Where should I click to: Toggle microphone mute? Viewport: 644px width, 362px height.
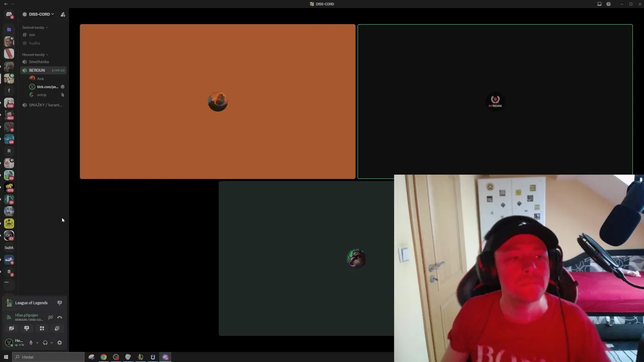31,343
